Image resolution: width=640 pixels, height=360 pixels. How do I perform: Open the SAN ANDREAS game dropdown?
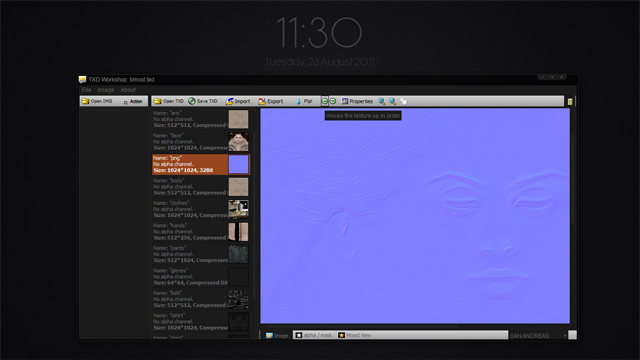click(x=538, y=336)
